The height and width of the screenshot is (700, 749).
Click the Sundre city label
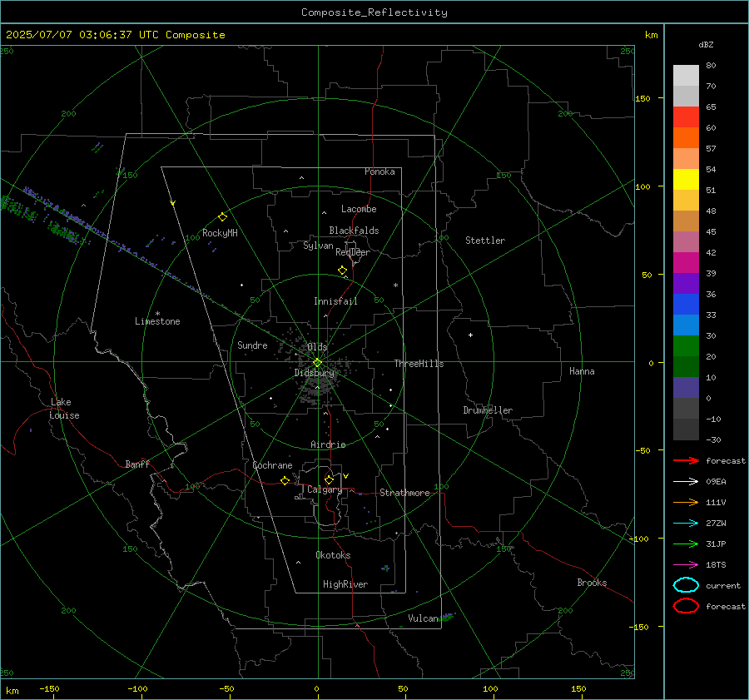click(x=252, y=345)
